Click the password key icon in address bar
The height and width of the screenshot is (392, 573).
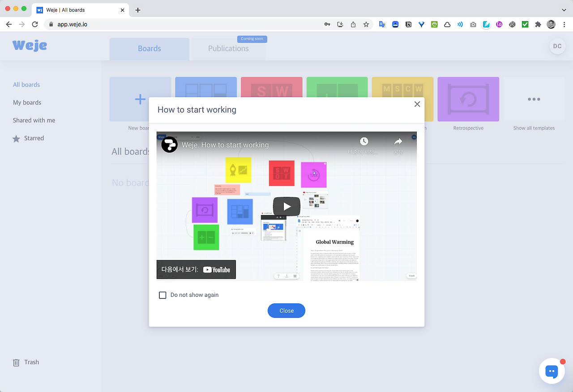tap(328, 25)
